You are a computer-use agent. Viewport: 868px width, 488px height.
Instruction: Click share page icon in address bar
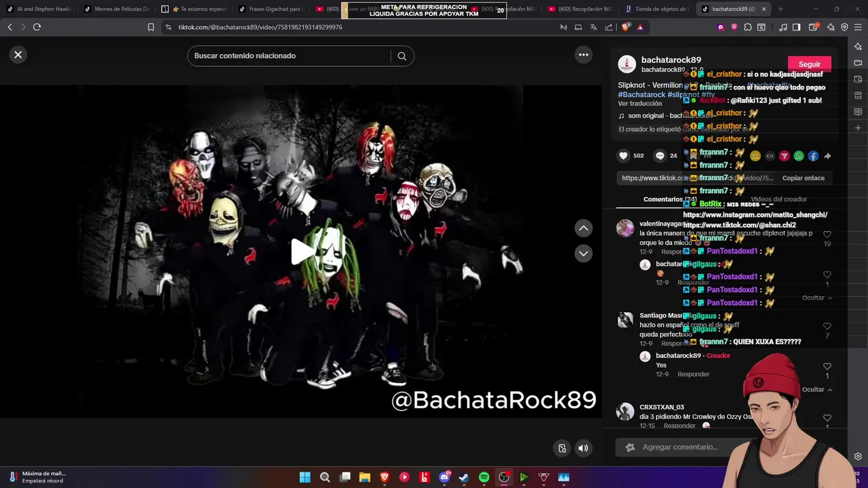coord(609,27)
